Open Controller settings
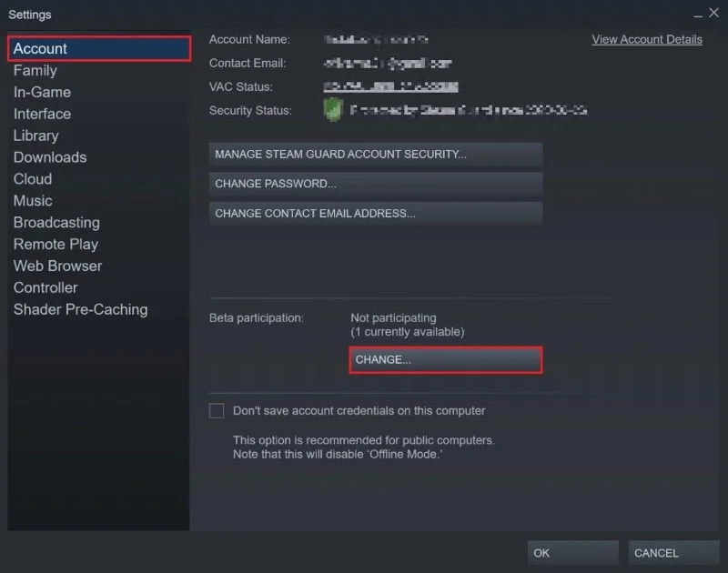Viewport: 728px width, 573px height. click(45, 287)
